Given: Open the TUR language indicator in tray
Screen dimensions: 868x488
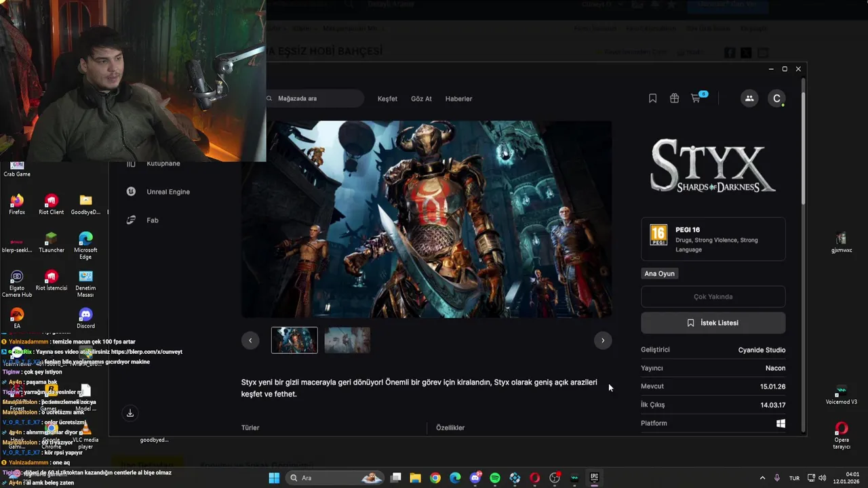Looking at the screenshot, I should (x=794, y=478).
